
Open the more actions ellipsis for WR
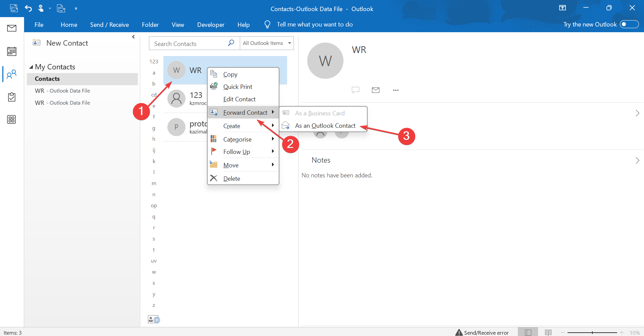tap(396, 90)
